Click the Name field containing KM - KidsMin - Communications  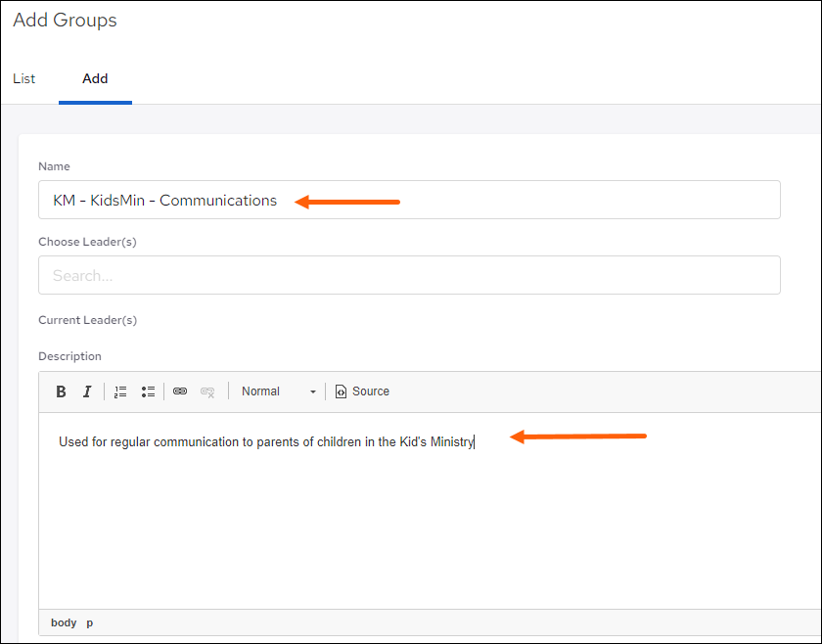409,200
